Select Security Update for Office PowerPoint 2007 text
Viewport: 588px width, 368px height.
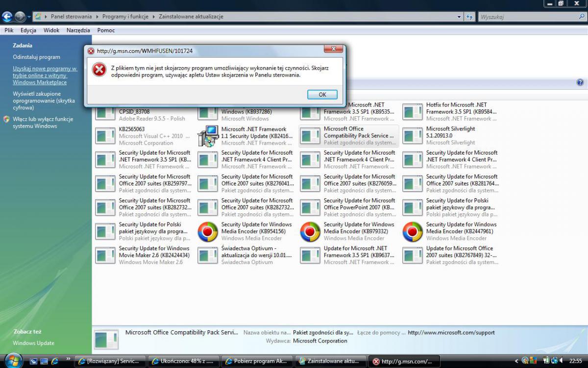pos(360,208)
